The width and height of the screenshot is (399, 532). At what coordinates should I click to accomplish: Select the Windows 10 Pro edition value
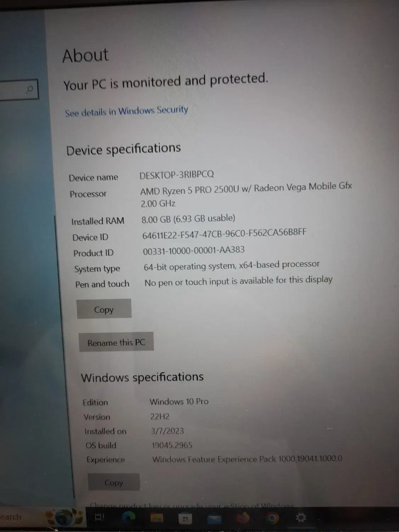(x=179, y=401)
